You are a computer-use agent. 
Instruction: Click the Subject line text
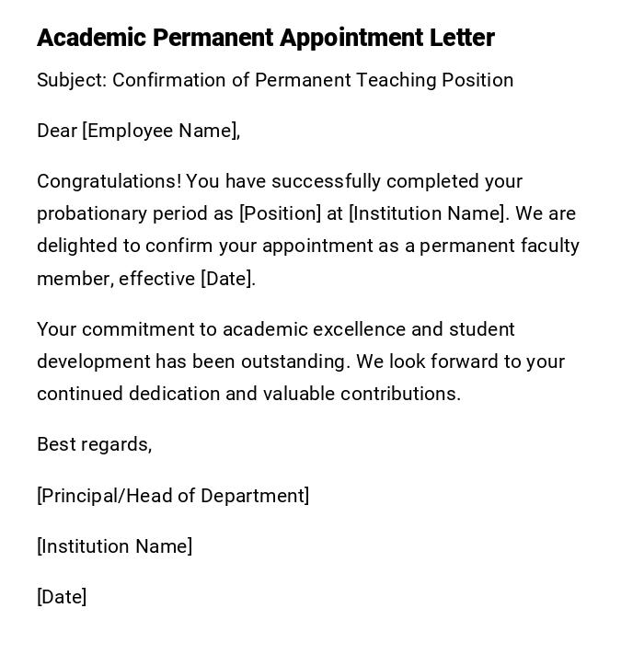274,80
